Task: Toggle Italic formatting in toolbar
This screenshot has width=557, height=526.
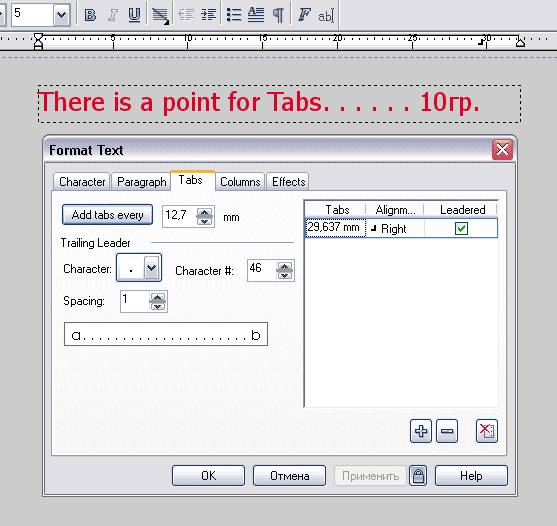Action: (x=113, y=15)
